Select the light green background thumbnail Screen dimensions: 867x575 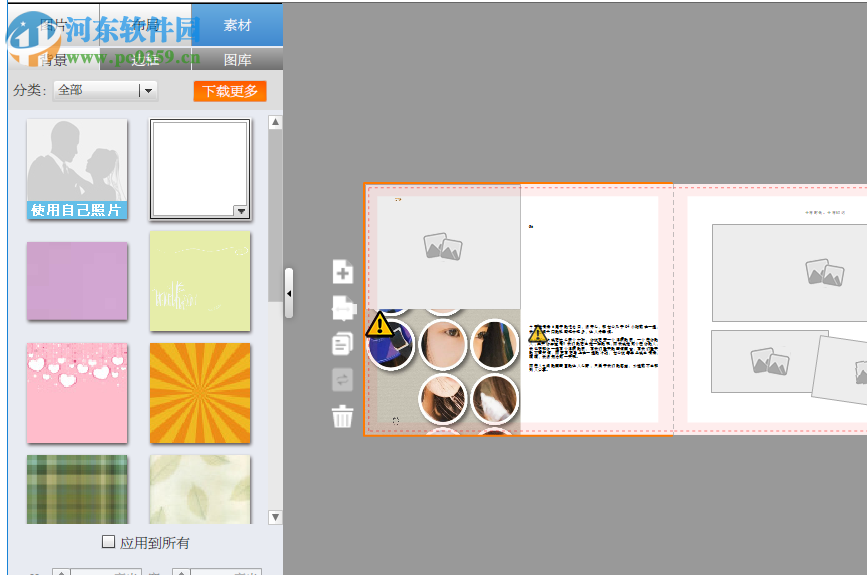click(x=200, y=281)
